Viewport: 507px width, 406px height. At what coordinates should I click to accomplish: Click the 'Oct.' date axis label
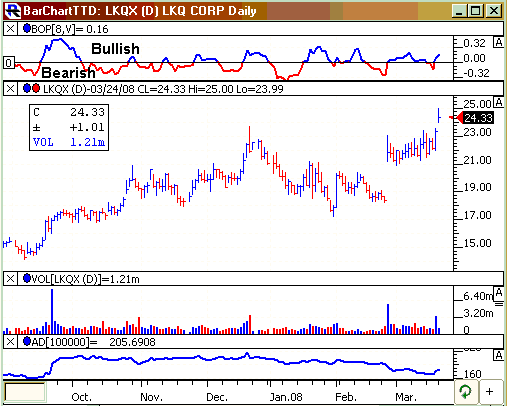(82, 397)
